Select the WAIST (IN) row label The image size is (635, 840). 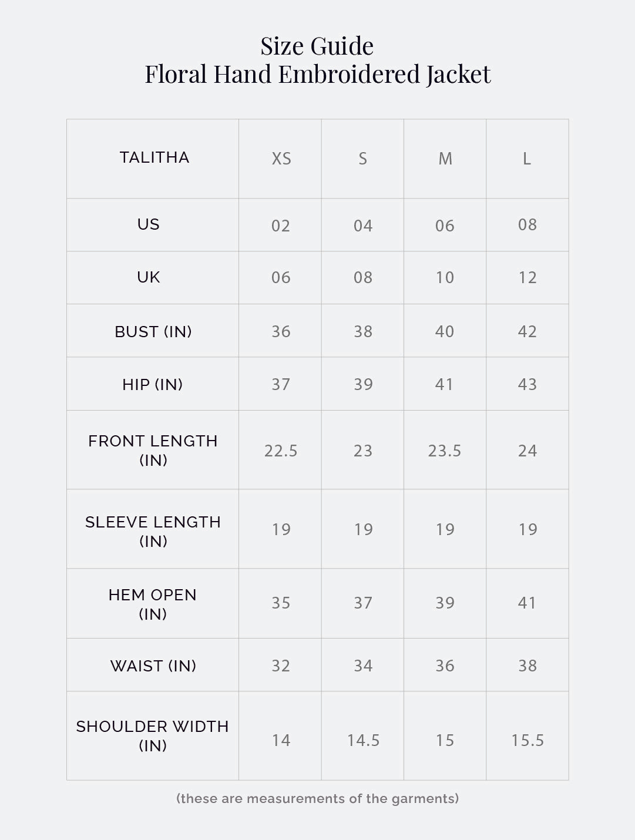coord(153,666)
